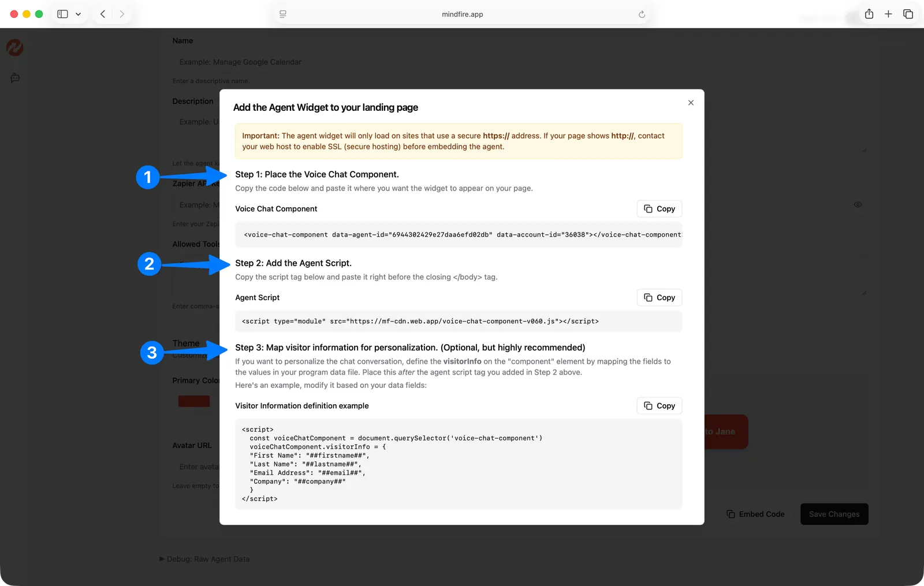Open the agent chat sidebar icon
The width and height of the screenshot is (924, 586).
coord(15,78)
